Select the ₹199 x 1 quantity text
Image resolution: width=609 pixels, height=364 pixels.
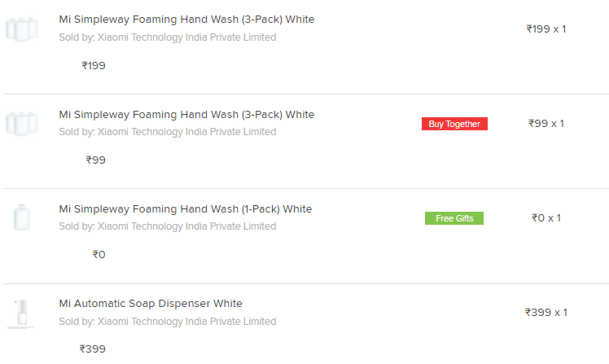(x=546, y=29)
